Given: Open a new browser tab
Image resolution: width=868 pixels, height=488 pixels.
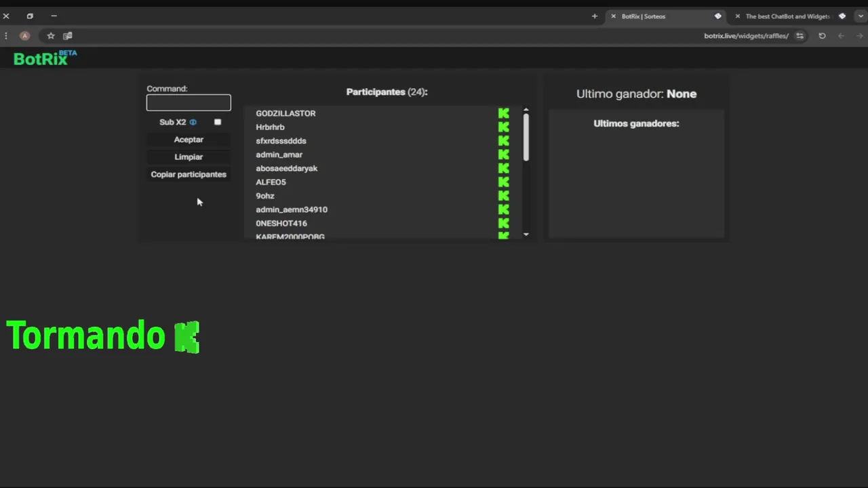Looking at the screenshot, I should tap(595, 16).
